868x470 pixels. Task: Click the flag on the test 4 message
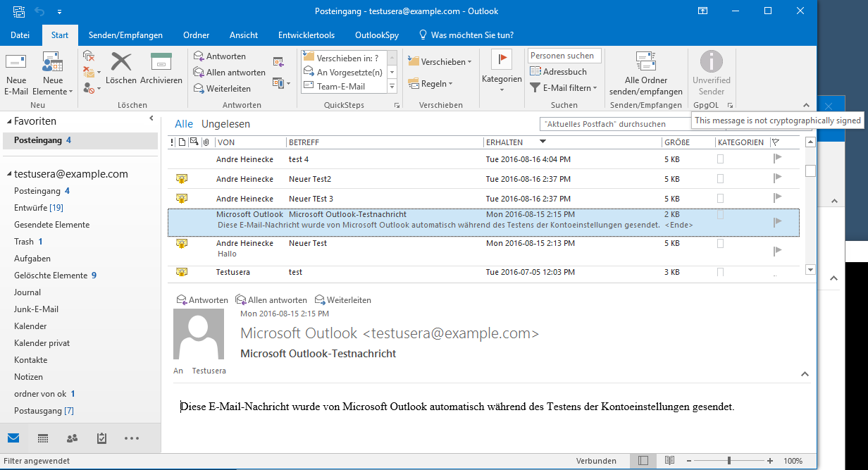coord(778,159)
